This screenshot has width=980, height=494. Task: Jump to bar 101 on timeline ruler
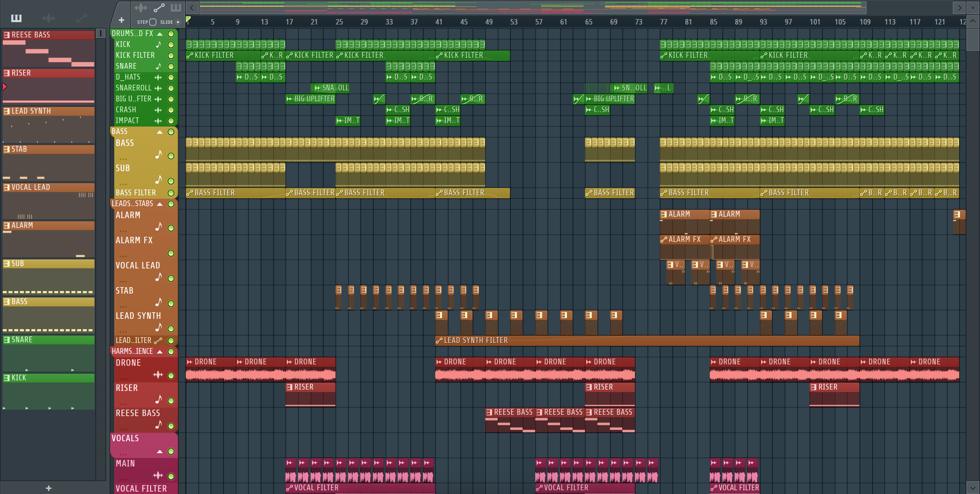pyautogui.click(x=815, y=22)
